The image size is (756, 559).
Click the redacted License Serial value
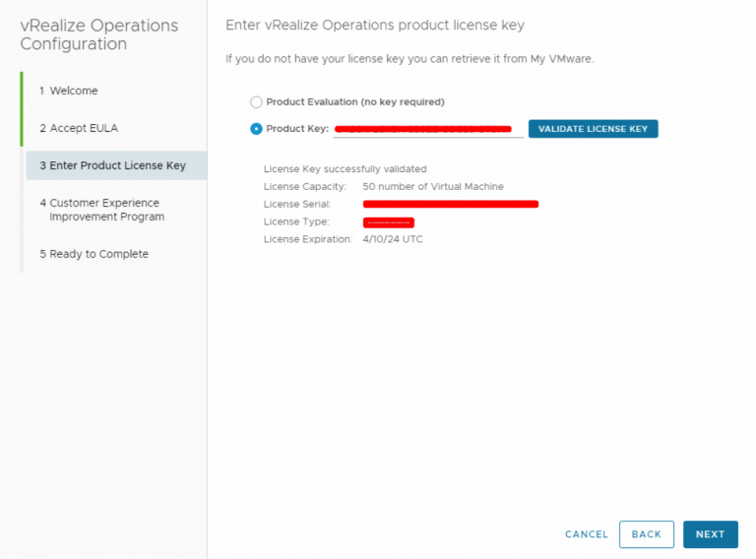tap(450, 204)
